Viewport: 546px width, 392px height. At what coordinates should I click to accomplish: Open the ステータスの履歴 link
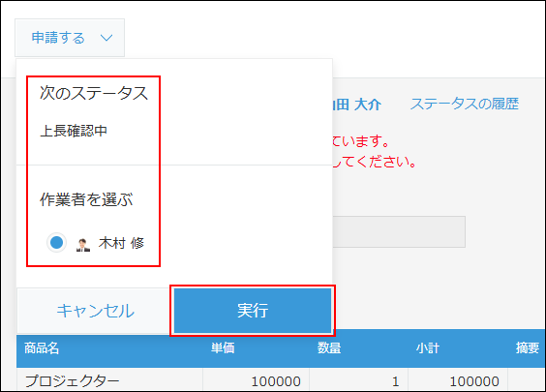pyautogui.click(x=465, y=104)
